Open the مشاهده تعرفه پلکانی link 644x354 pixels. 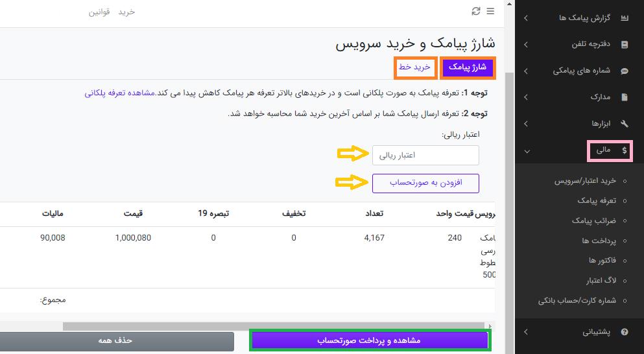120,93
